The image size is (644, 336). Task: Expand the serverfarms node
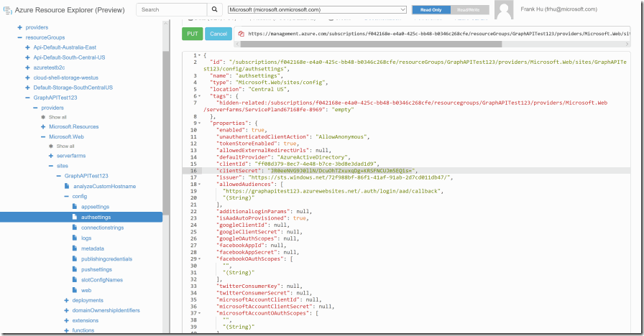[51, 156]
